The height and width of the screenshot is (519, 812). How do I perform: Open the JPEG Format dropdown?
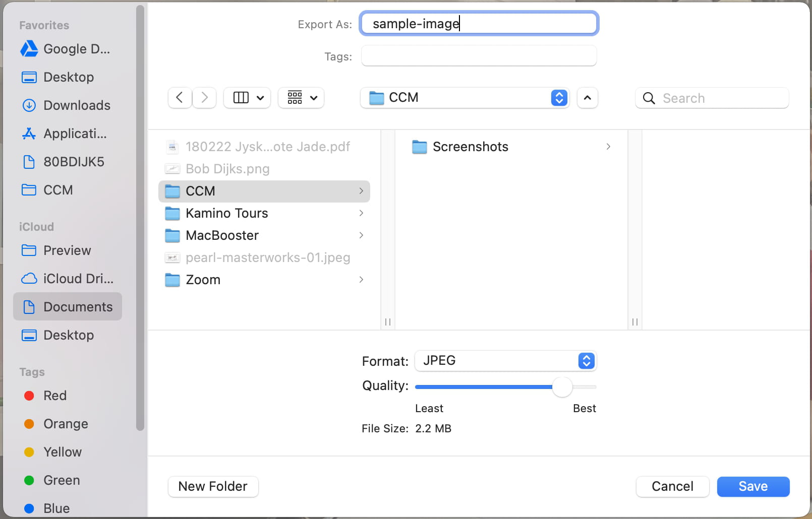tap(505, 361)
